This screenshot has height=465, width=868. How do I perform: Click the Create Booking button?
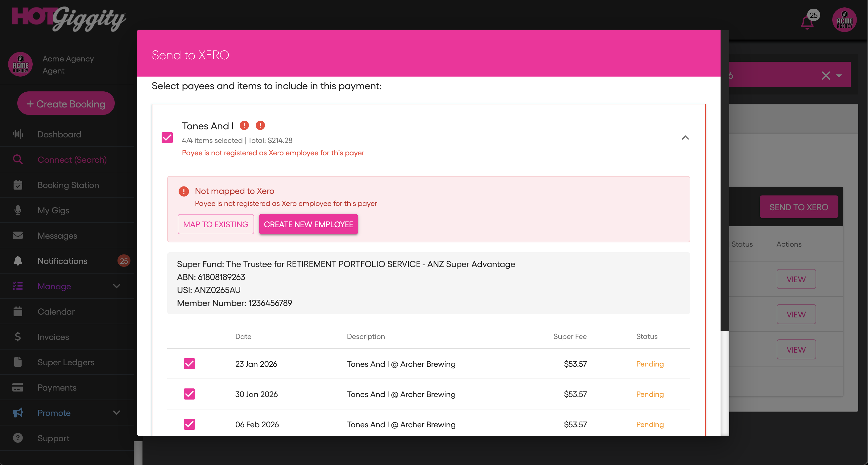pyautogui.click(x=66, y=103)
